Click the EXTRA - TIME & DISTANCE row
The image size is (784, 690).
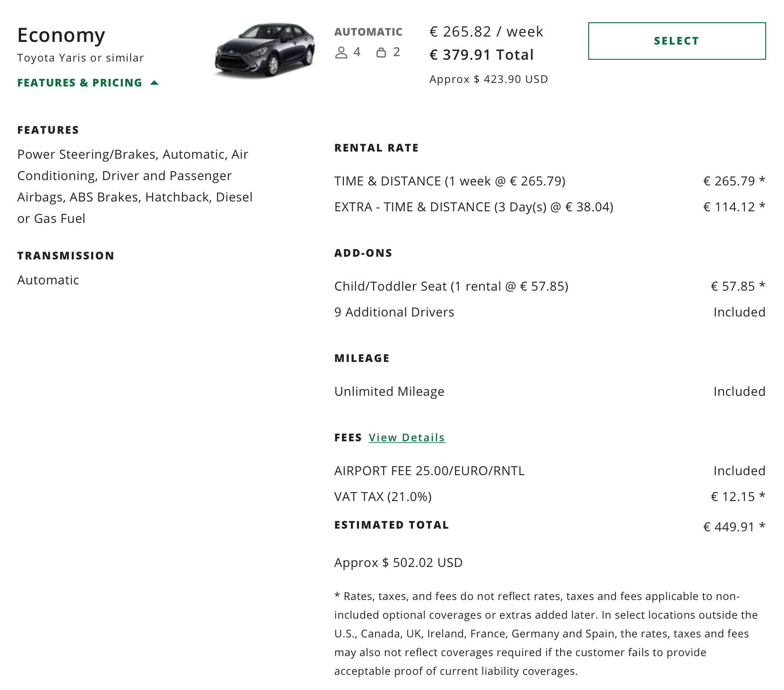pos(474,207)
